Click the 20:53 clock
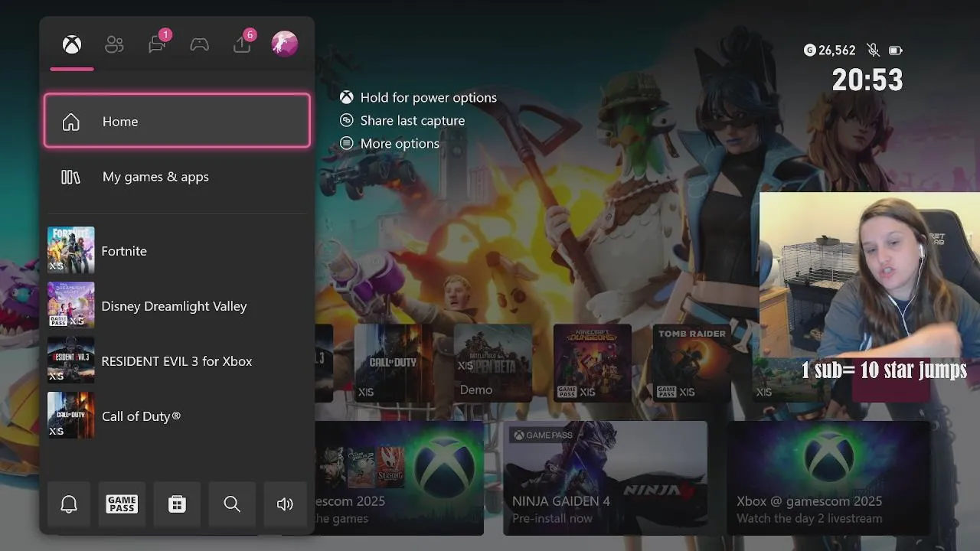Screen dimensions: 980x551 [867, 80]
